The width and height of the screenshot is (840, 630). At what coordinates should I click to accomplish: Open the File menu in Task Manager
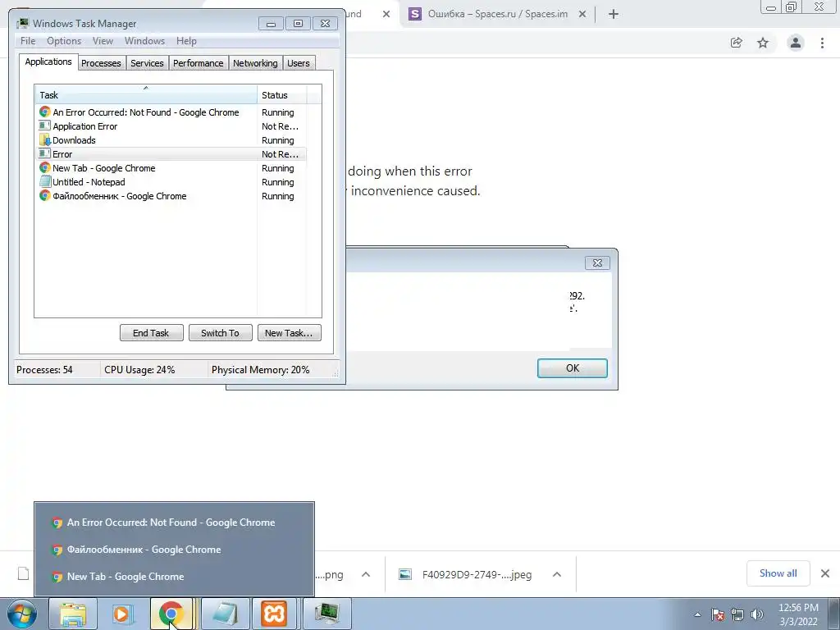pos(27,41)
